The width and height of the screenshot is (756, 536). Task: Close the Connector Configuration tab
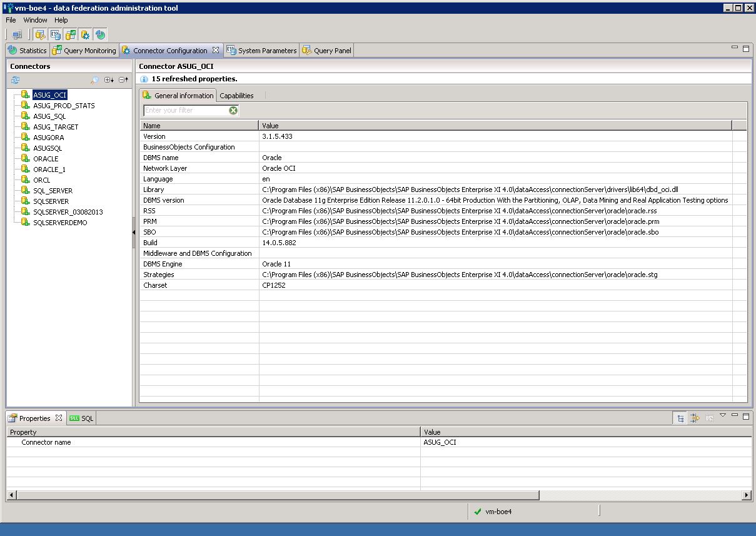pos(216,50)
